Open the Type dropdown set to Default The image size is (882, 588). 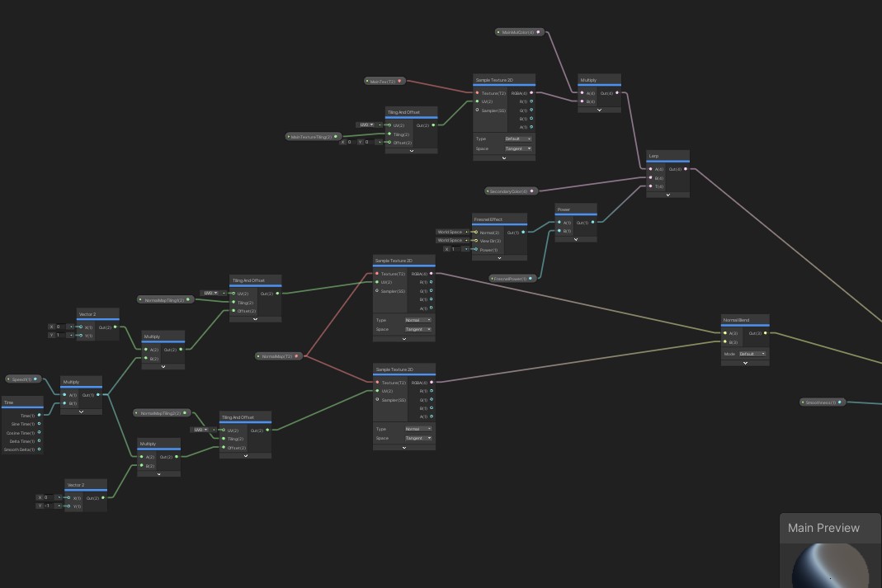pyautogui.click(x=517, y=139)
